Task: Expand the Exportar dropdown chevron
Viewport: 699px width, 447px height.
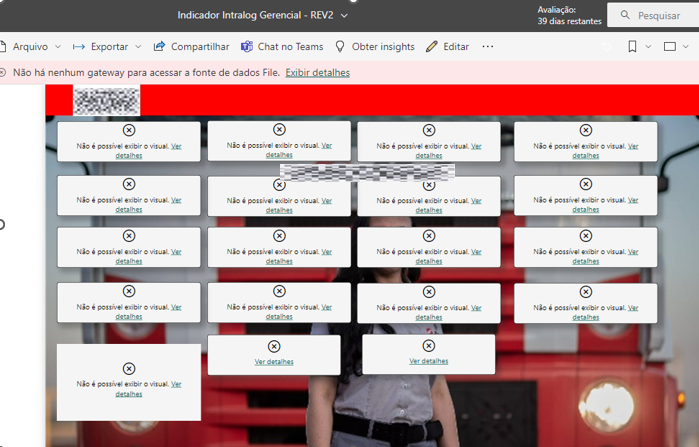Action: tap(138, 47)
